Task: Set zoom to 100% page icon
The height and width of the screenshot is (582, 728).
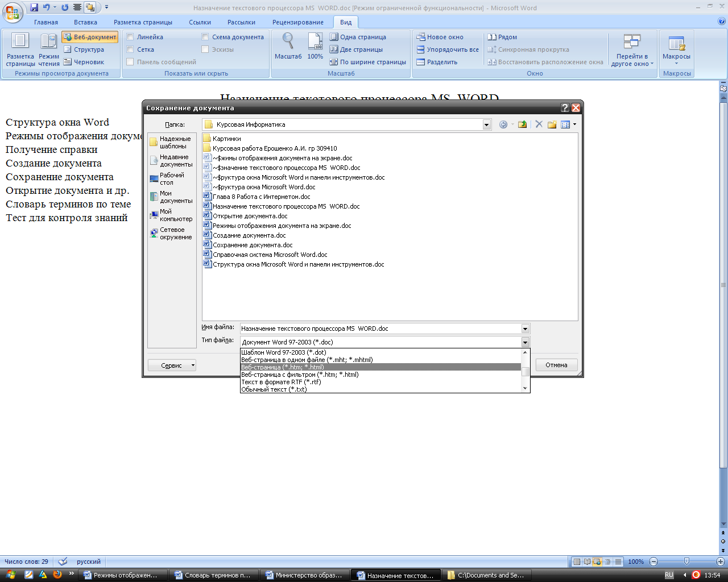Action: (x=315, y=46)
